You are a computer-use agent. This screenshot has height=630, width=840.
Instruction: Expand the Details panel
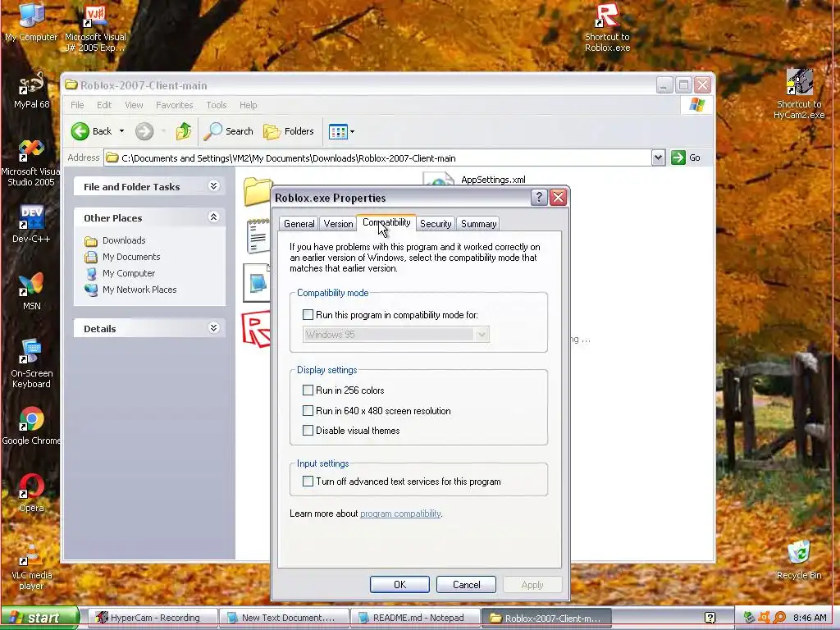click(214, 328)
